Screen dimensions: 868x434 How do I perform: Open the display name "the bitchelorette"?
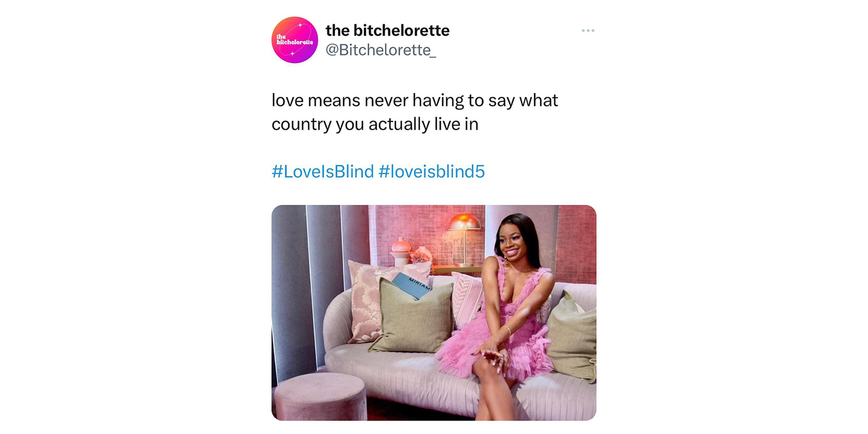[387, 30]
